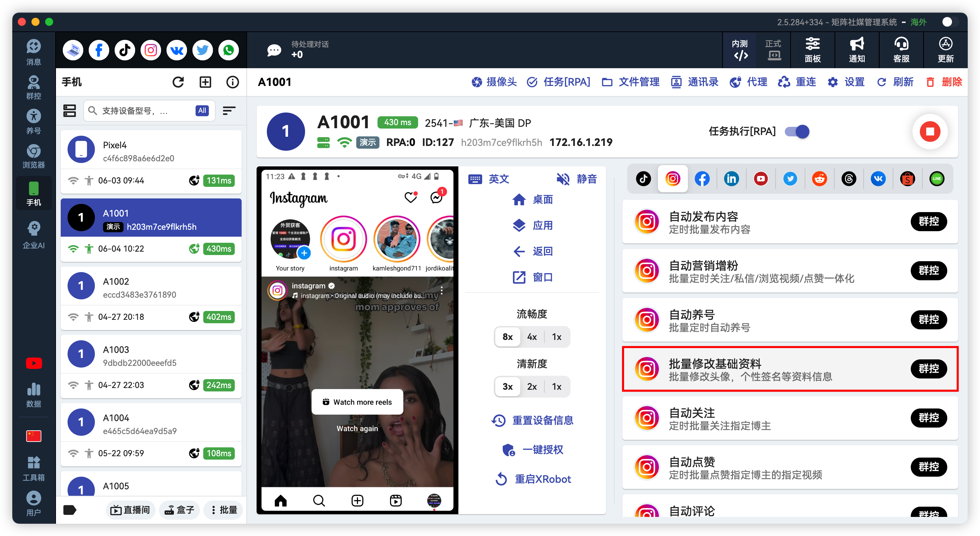Select the A1002 device card

(x=151, y=298)
